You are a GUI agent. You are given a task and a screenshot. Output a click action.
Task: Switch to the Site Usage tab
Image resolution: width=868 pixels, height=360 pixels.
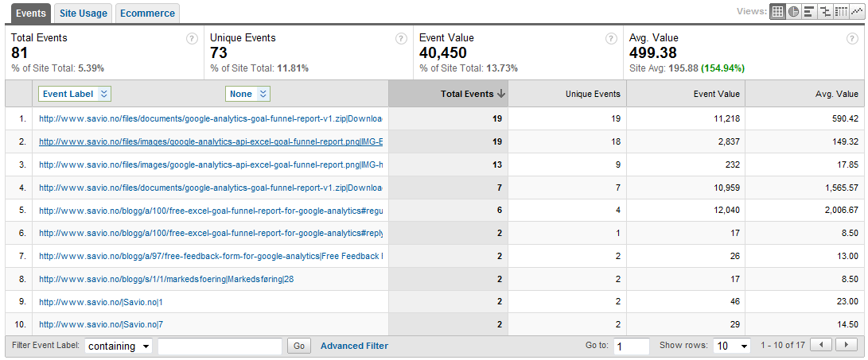click(84, 13)
